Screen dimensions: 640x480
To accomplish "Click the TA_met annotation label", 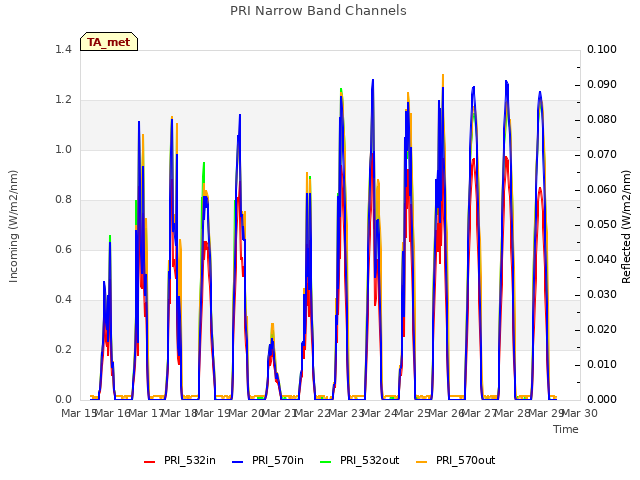I will click(109, 42).
